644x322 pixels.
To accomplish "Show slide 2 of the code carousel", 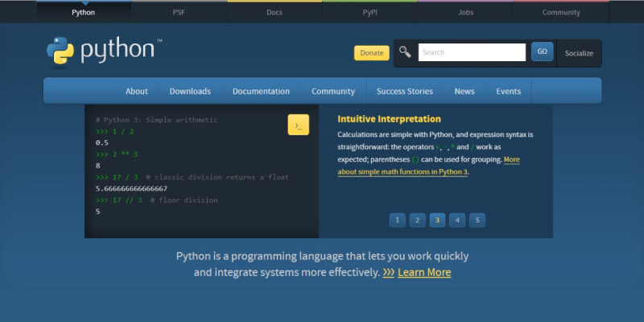I will click(x=417, y=220).
